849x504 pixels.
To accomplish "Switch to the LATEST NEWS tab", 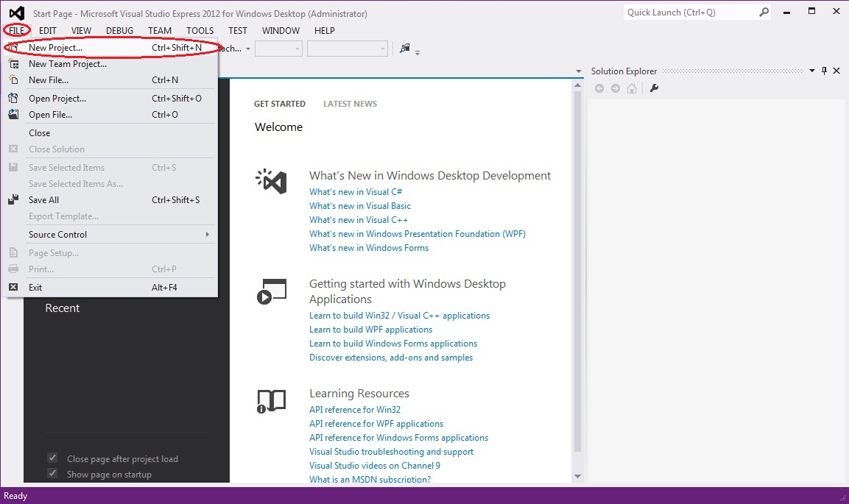I will pos(350,104).
